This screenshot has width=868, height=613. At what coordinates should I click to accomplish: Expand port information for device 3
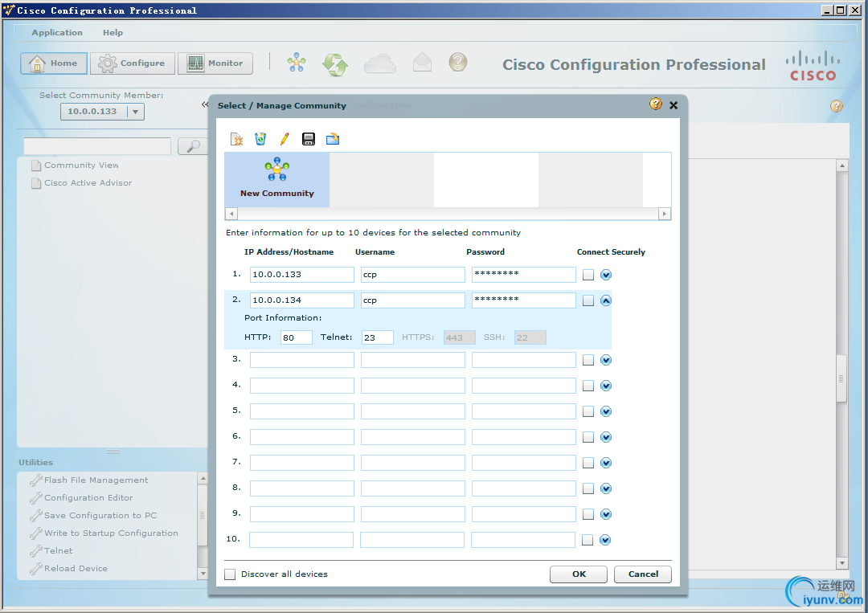coord(606,360)
